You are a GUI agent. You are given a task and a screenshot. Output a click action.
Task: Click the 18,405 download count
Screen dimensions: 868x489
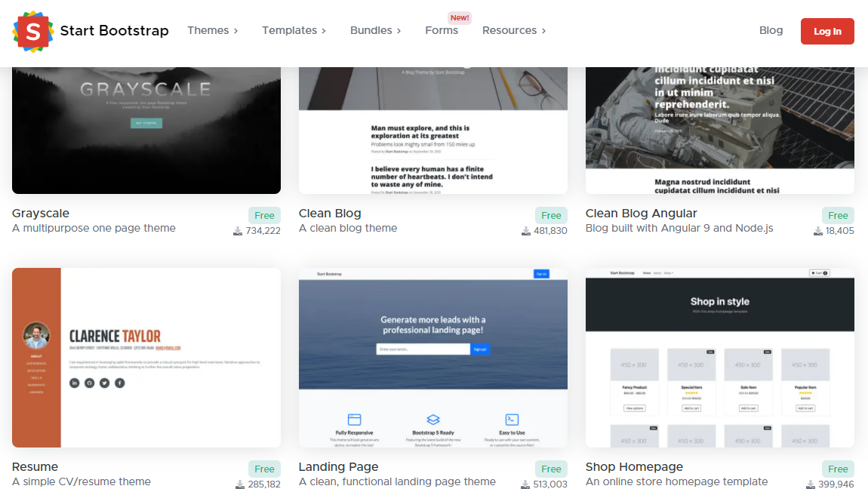(840, 231)
